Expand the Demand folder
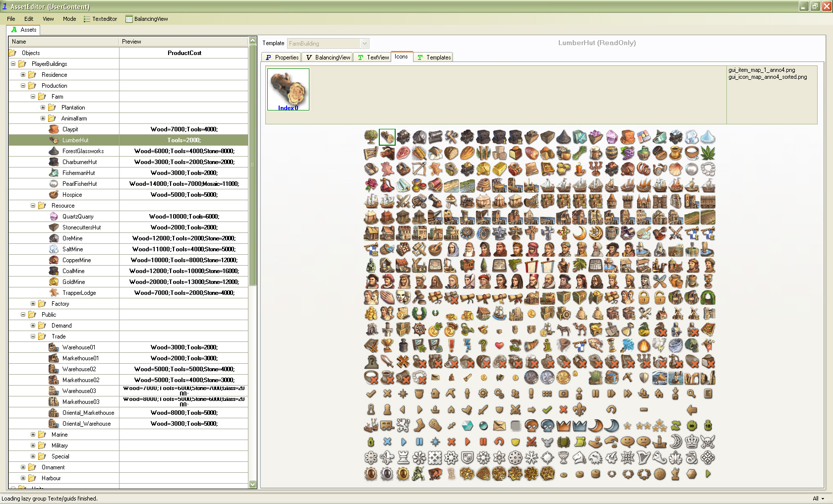This screenshot has width=833, height=504. click(33, 326)
